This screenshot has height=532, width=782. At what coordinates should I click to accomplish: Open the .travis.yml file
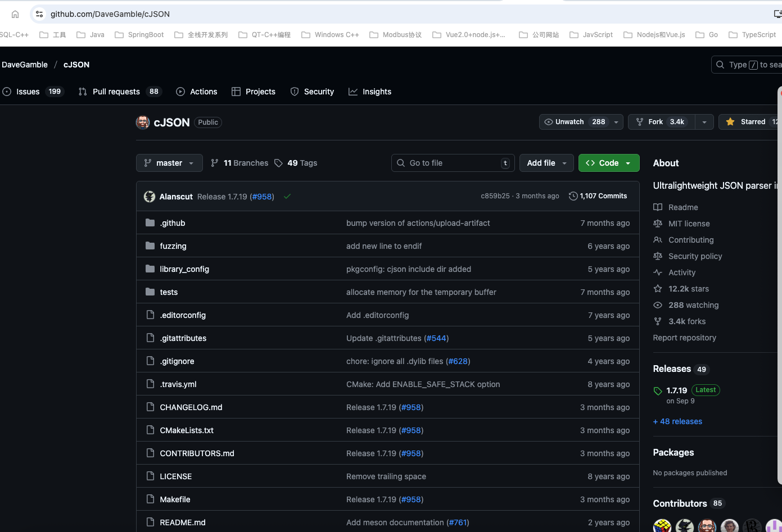tap(178, 384)
